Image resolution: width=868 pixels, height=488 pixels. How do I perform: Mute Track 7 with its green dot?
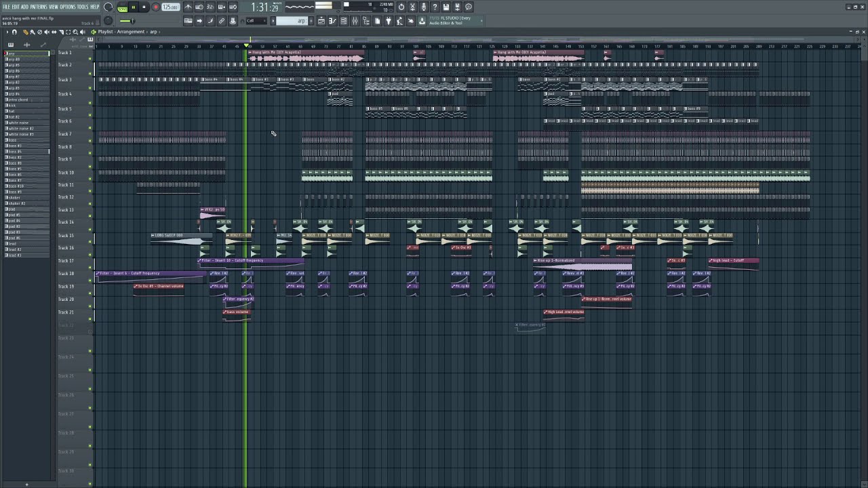click(x=90, y=140)
